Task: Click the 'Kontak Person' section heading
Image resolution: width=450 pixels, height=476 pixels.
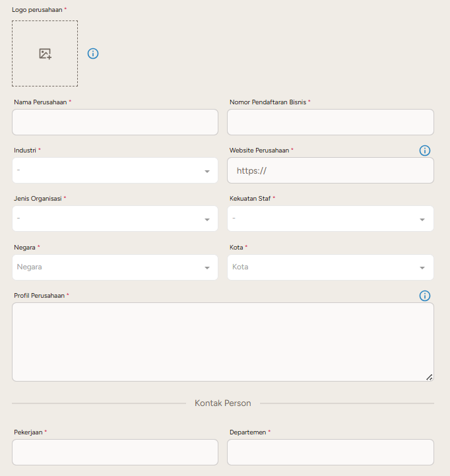Action: 222,403
